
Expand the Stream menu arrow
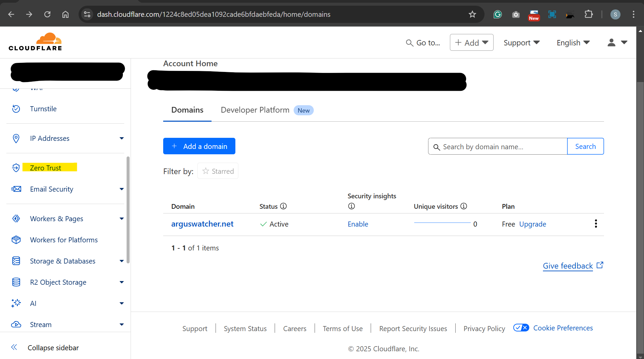[x=122, y=325]
